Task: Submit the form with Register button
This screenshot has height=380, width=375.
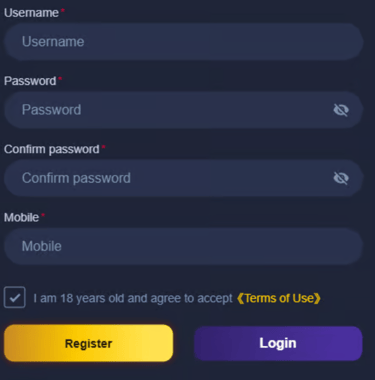Action: click(x=89, y=343)
